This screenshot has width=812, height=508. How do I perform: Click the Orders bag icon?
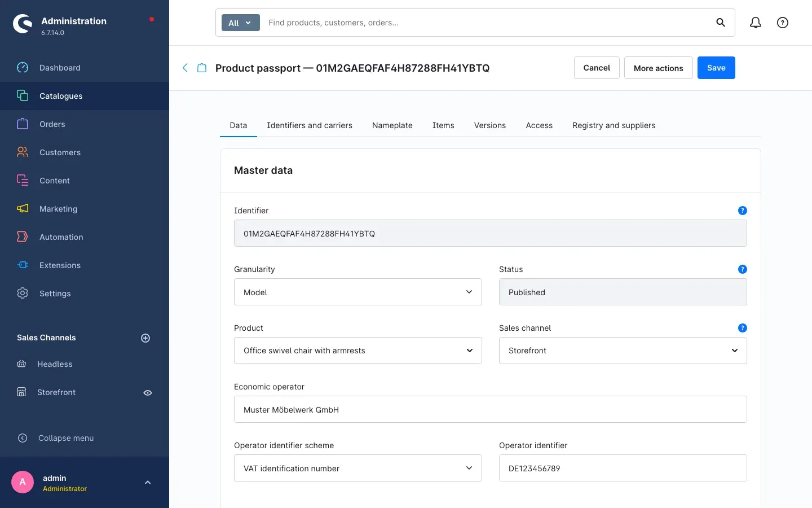[23, 124]
